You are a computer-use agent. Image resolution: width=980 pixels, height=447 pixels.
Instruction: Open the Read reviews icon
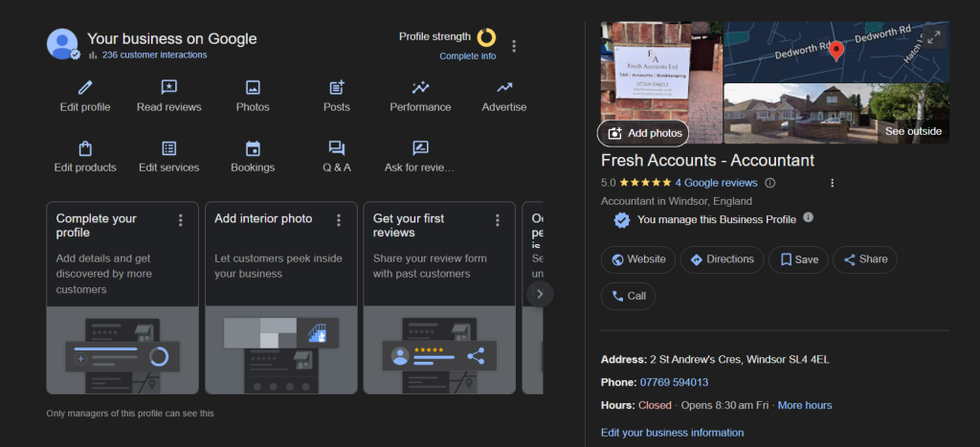(168, 87)
